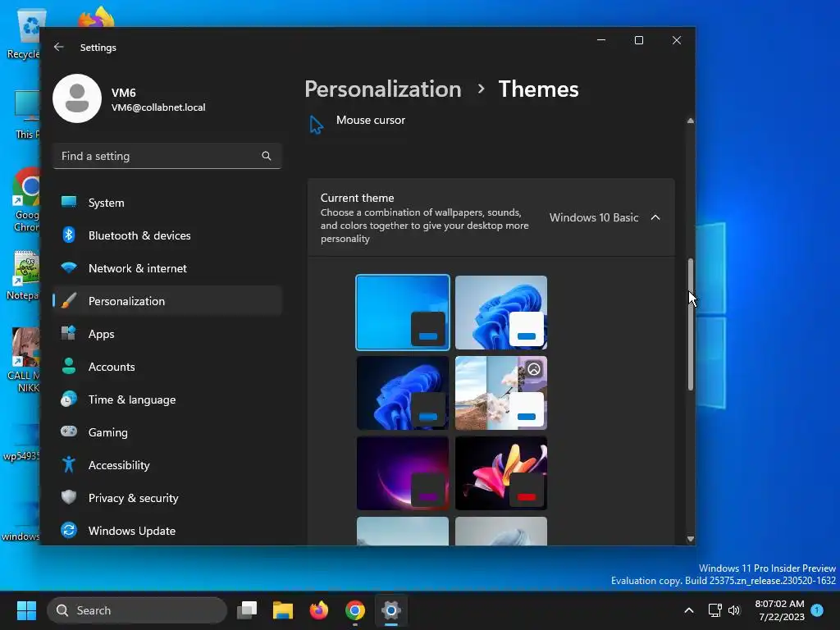Click the Settings scrollbar thumb
Viewport: 840px width, 630px height.
[691, 325]
